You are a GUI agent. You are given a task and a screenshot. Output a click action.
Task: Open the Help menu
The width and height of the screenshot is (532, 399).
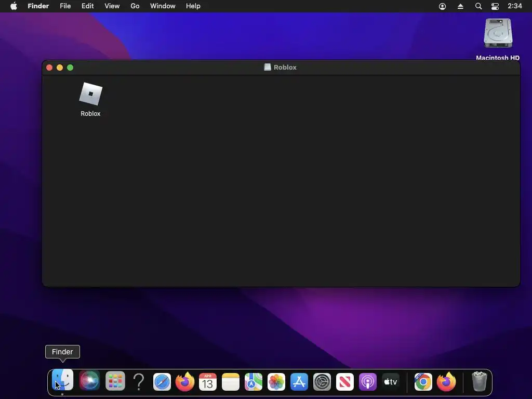pos(193,6)
